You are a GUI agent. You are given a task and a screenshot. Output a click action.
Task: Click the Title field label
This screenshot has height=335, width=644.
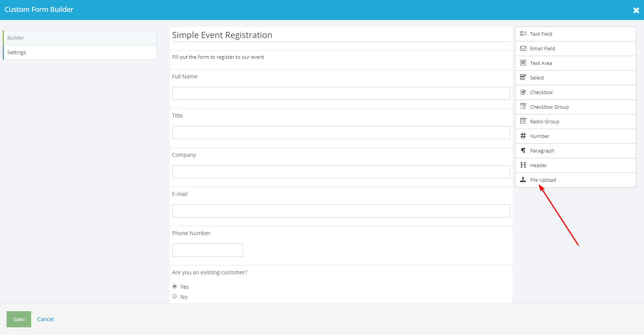pos(177,116)
